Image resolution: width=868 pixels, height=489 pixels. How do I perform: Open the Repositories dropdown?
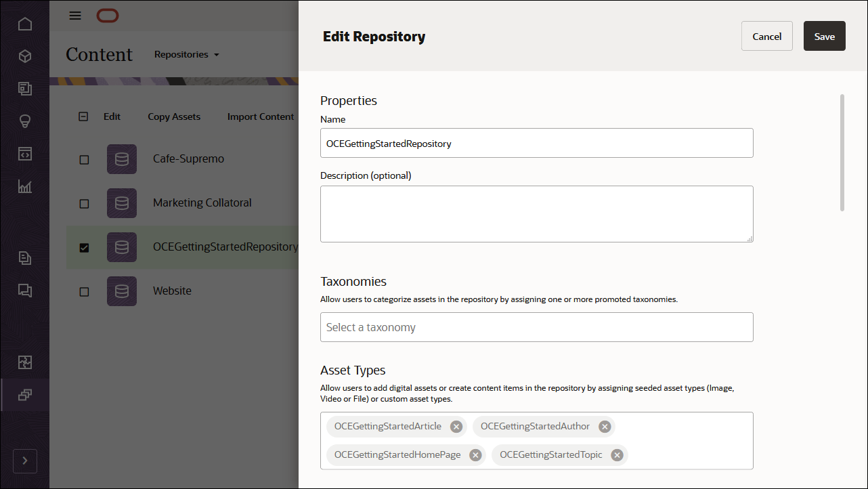186,54
